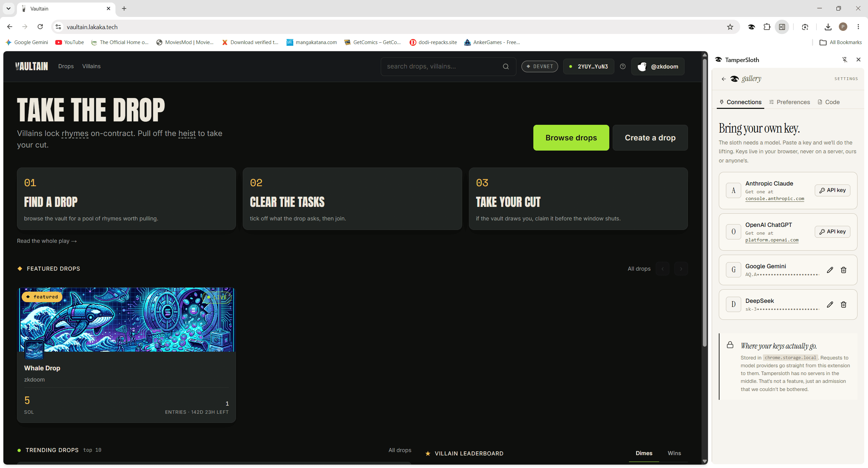Viewport: 868px width, 468px height.
Task: Open the Chrome profile avatar
Action: 843,27
